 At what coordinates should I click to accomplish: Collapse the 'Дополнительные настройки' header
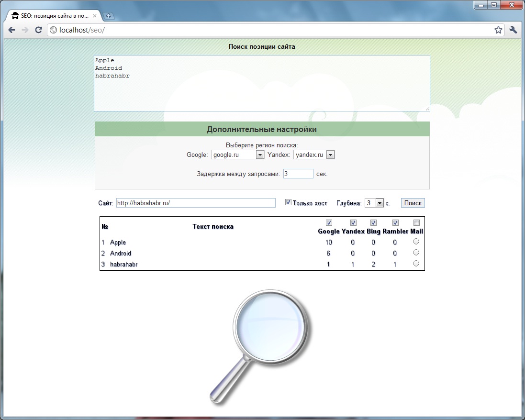click(262, 129)
